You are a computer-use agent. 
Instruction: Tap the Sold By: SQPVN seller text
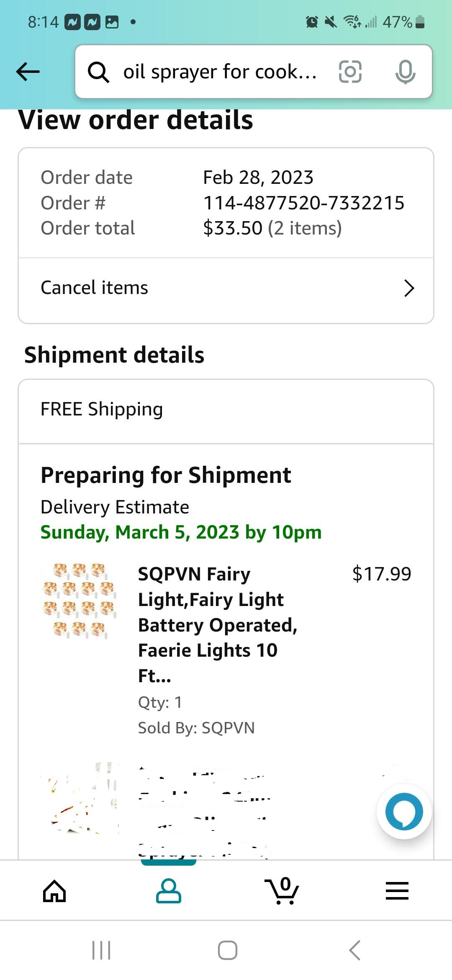196,728
